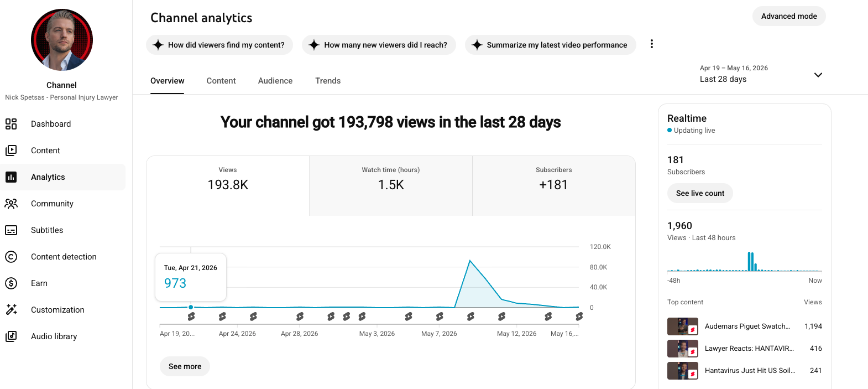The image size is (868, 389).
Task: Click the channel name 'Nick Spetsas - Personal Injury Lawyer'
Action: click(x=61, y=97)
